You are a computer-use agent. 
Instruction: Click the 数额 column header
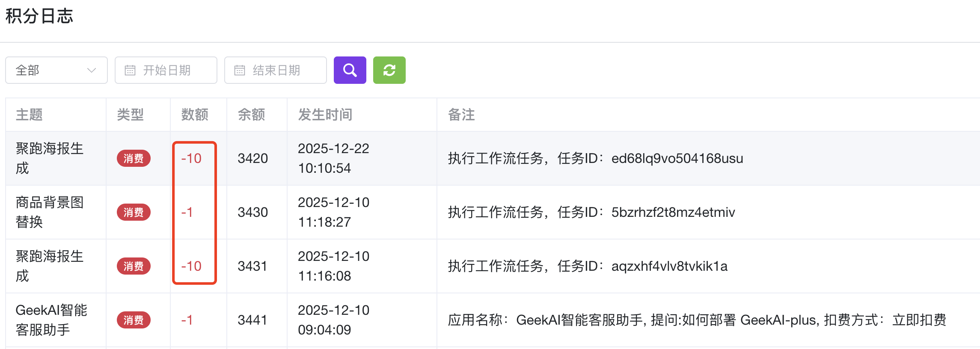pos(195,115)
